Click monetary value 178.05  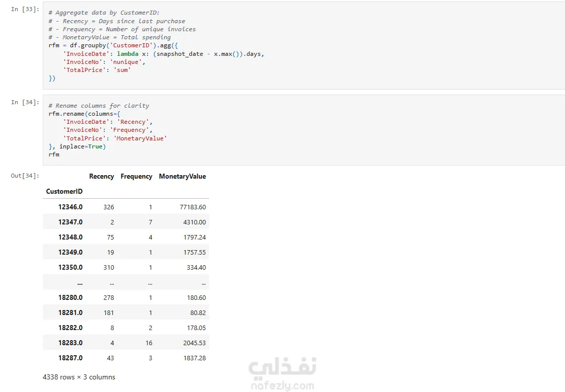196,328
